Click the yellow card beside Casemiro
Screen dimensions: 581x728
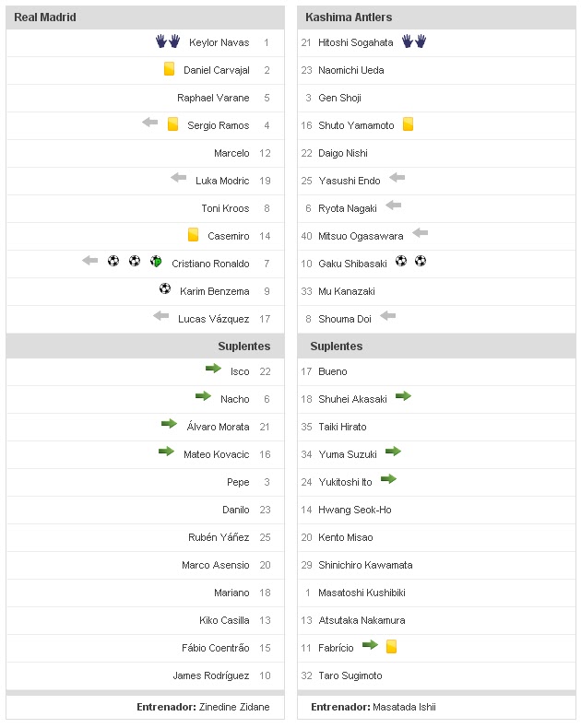[193, 235]
